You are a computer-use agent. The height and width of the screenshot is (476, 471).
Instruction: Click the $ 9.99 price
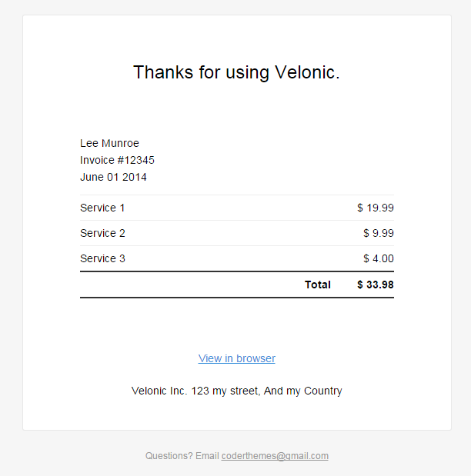point(379,233)
